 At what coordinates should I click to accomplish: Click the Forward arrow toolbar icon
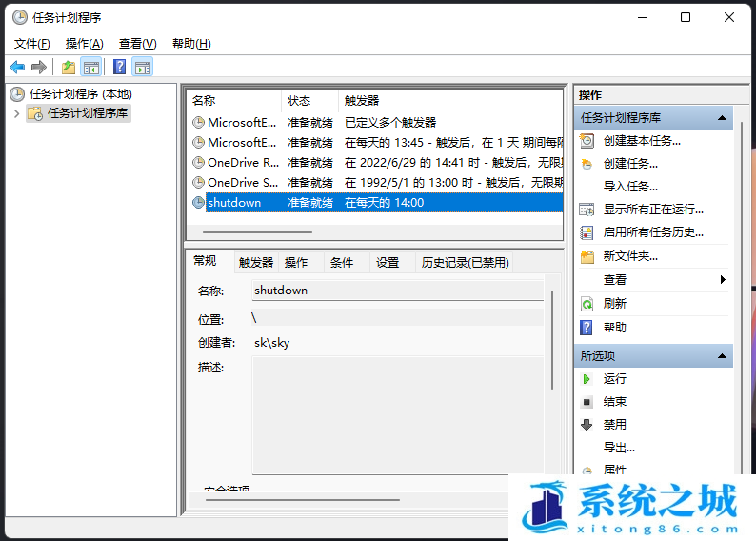coord(39,67)
